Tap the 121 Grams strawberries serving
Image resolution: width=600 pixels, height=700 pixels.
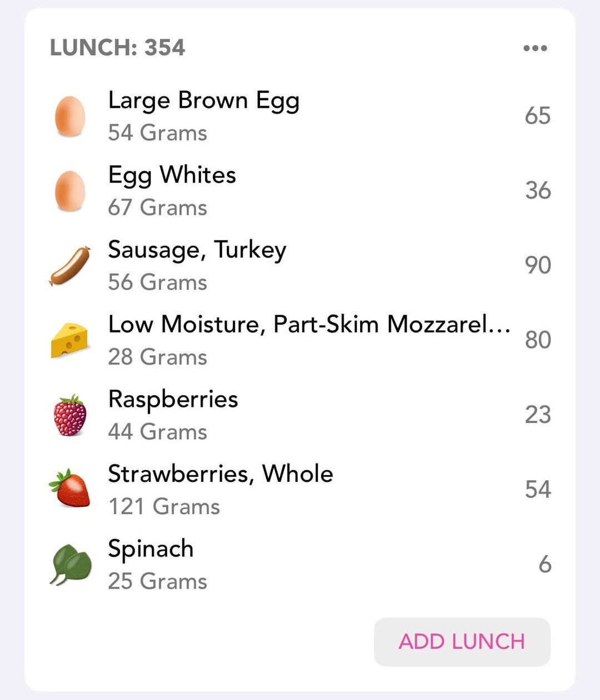click(x=164, y=507)
